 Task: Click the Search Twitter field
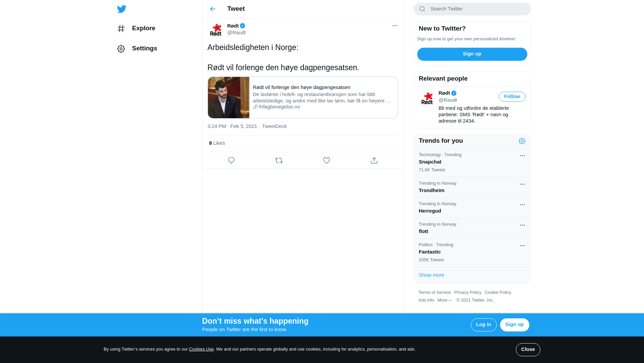(x=472, y=9)
